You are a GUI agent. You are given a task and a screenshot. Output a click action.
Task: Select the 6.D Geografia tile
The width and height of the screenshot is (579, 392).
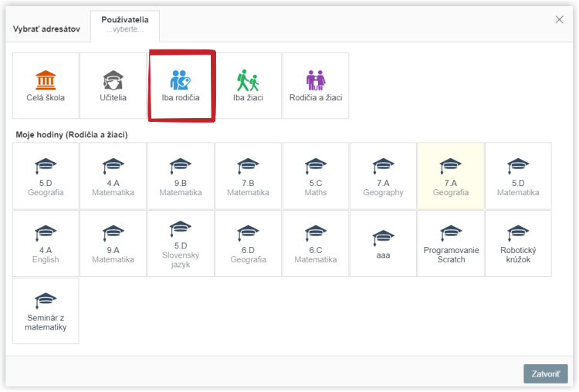click(248, 243)
